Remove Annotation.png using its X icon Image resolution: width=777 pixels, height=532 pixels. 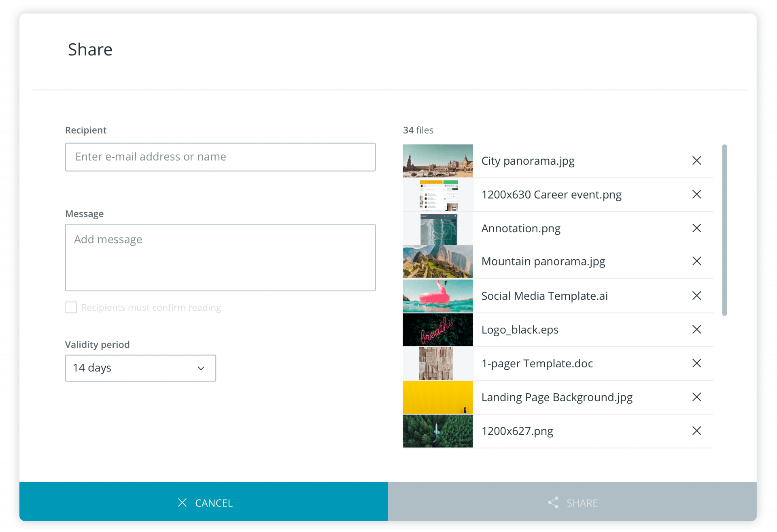point(697,228)
